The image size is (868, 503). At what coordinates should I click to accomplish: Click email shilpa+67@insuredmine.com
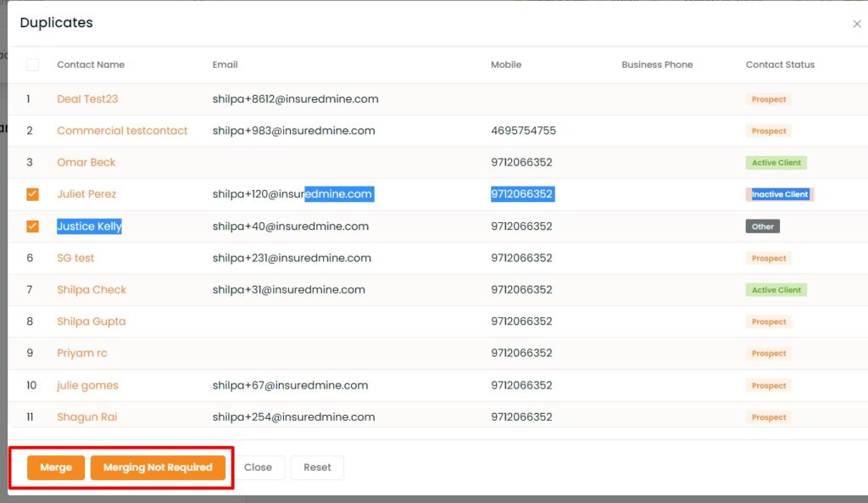(290, 385)
